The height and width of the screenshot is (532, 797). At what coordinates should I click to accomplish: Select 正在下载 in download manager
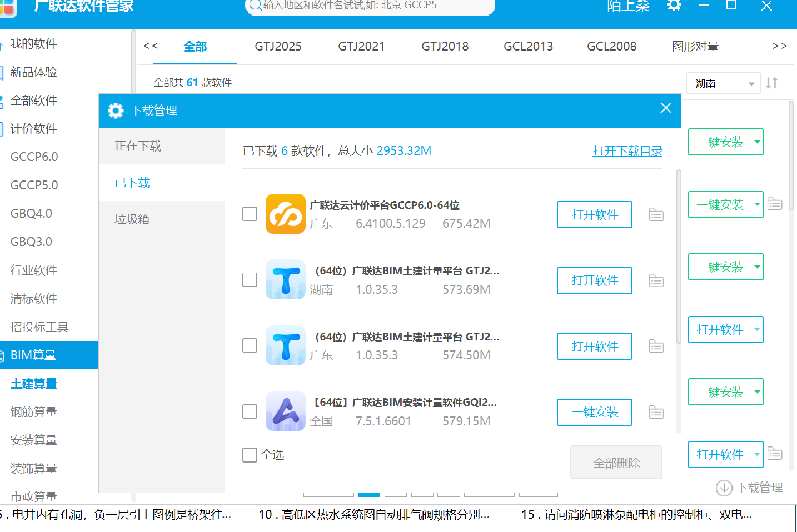[162, 146]
